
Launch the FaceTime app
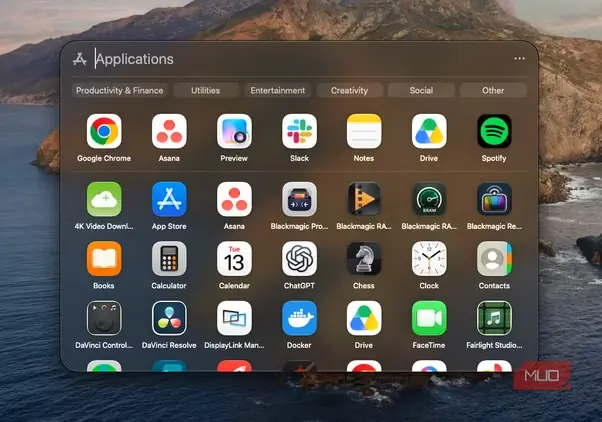coord(429,318)
